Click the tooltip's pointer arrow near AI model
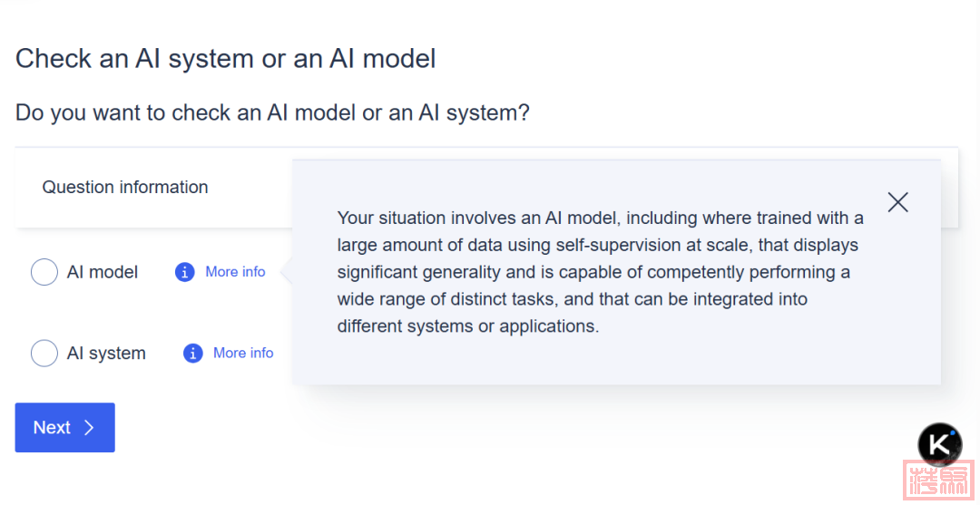The width and height of the screenshot is (980, 505). point(286,272)
